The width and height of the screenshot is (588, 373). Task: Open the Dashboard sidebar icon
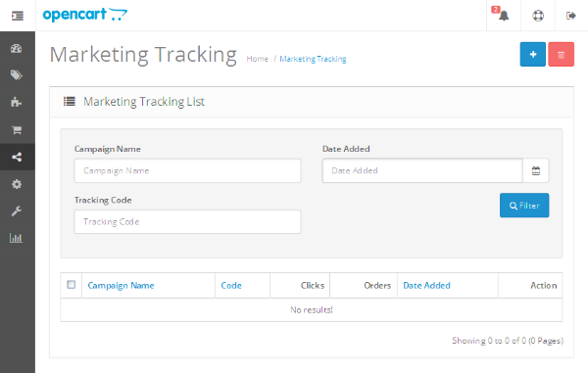click(16, 48)
